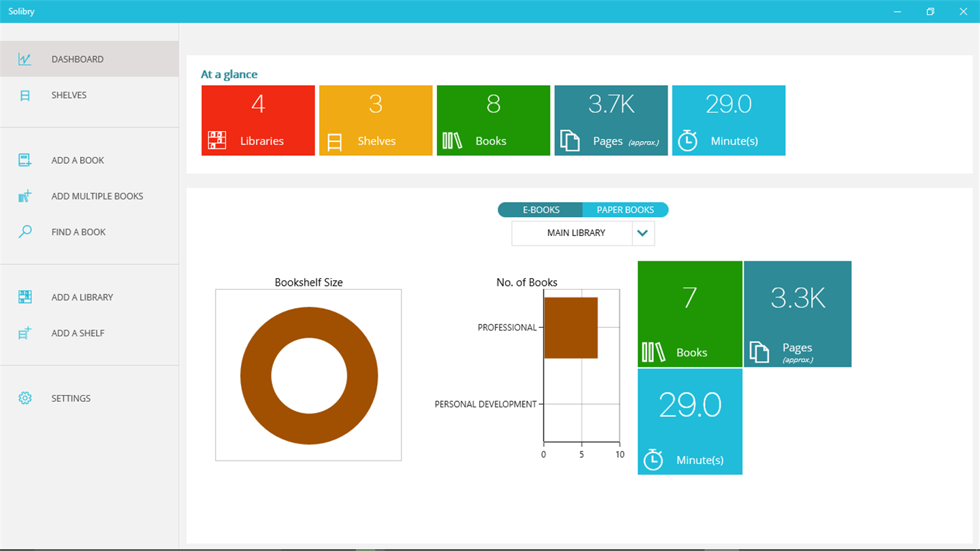Switch to the PAPER BOOKS view
Viewport: 980px width, 551px height.
(625, 210)
